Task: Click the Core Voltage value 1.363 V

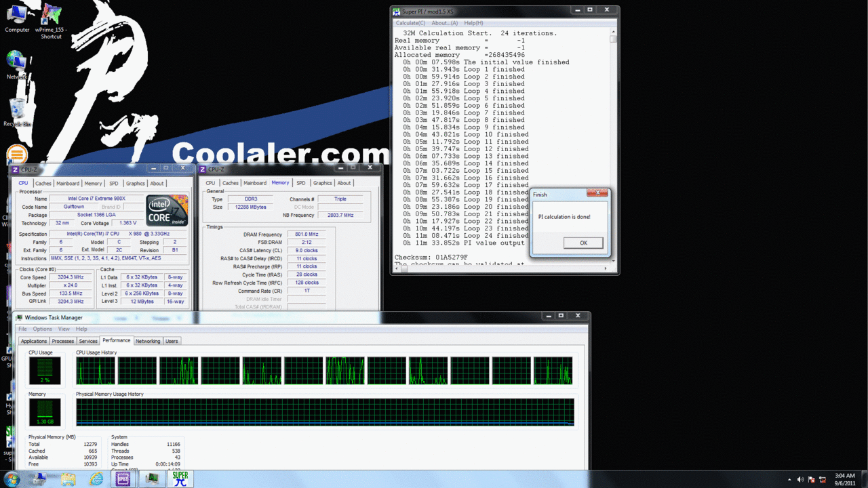Action: click(127, 223)
